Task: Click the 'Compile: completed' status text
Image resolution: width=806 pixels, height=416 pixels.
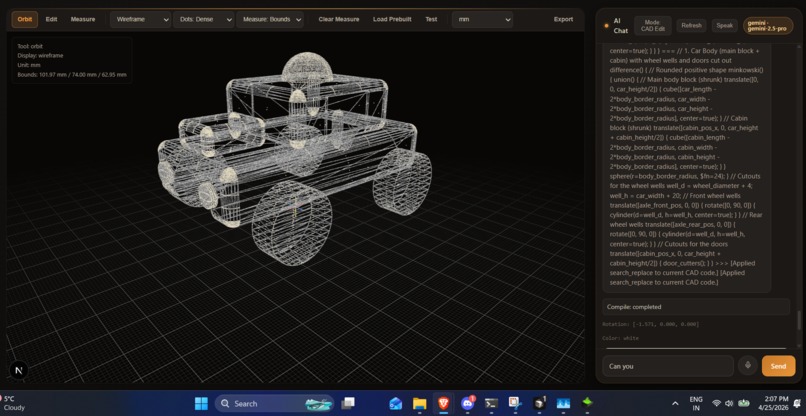Action: point(634,307)
